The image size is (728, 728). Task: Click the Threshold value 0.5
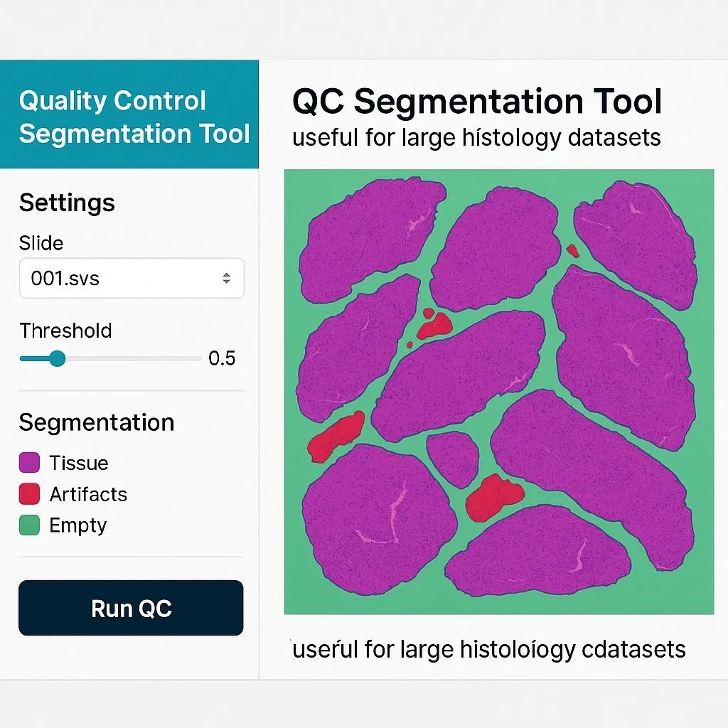[222, 358]
